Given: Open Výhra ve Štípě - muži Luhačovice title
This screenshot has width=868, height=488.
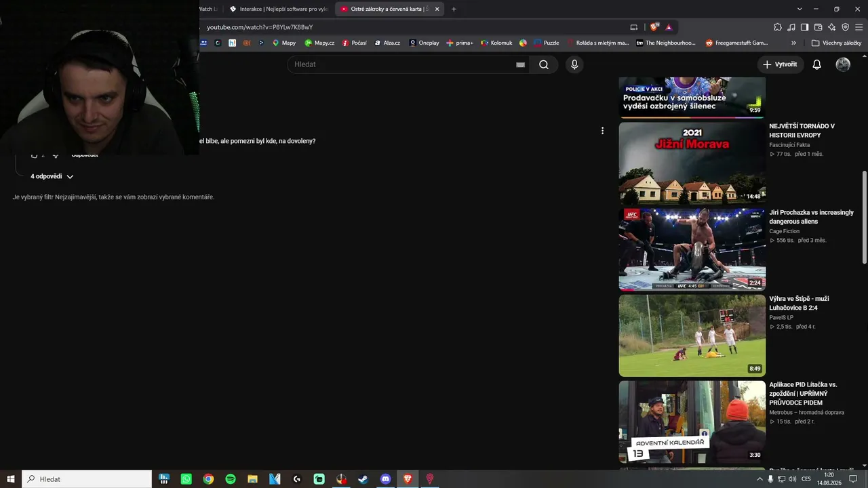Looking at the screenshot, I should coord(799,303).
